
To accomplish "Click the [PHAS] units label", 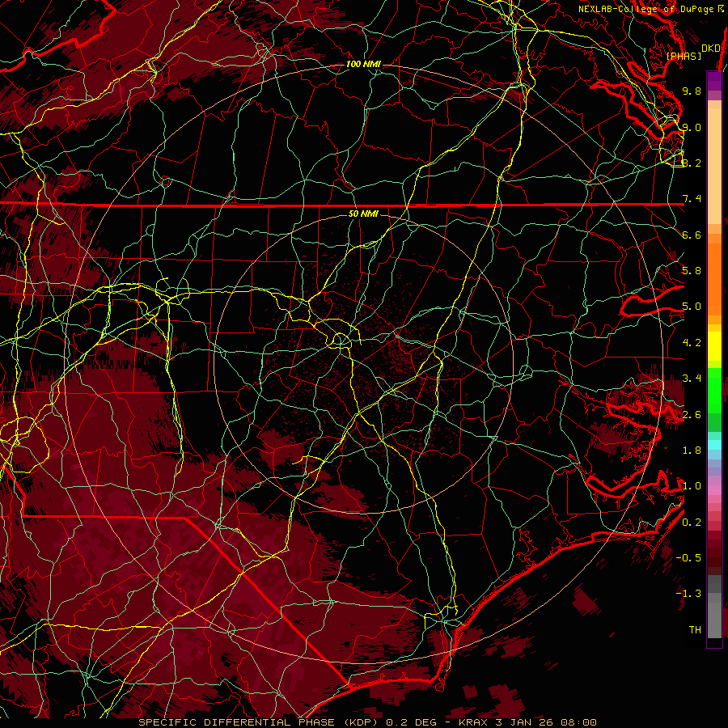I will tap(684, 57).
